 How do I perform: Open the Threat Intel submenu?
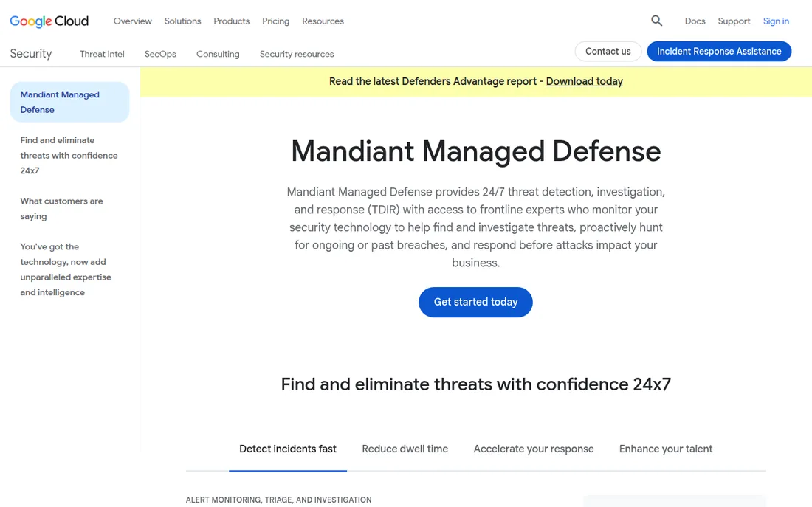pos(102,54)
